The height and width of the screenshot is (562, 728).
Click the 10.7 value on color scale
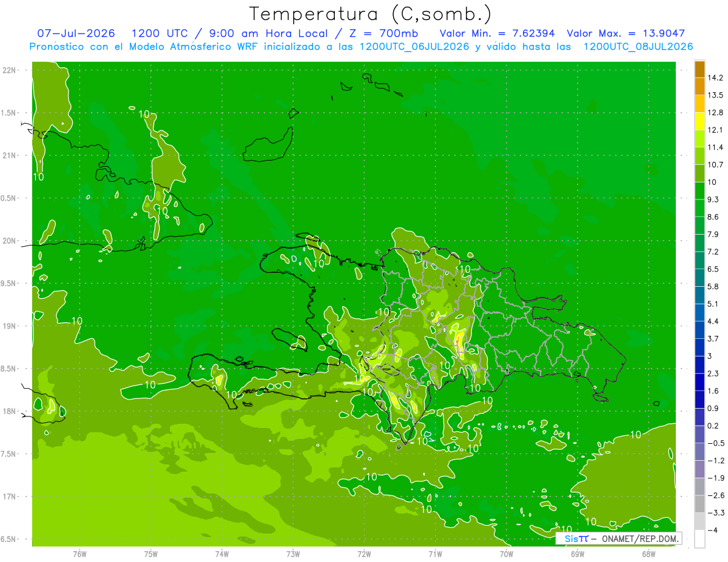tap(715, 164)
